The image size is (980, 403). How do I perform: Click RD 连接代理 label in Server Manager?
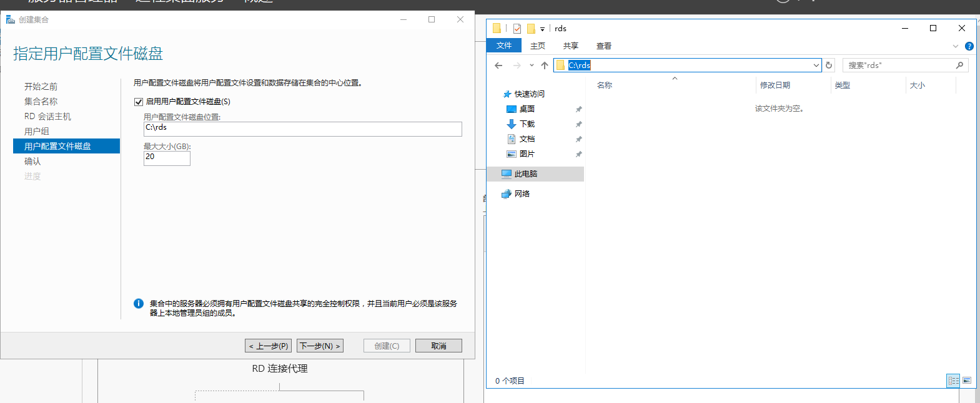point(280,369)
